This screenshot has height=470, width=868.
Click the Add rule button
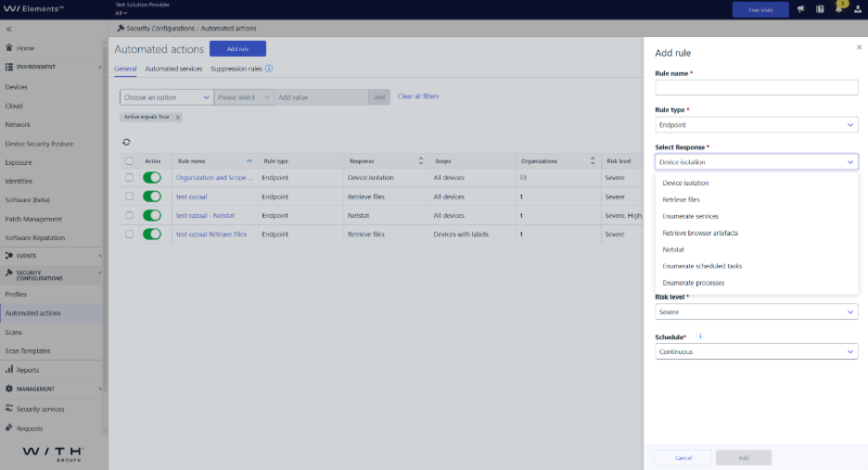[x=237, y=49]
